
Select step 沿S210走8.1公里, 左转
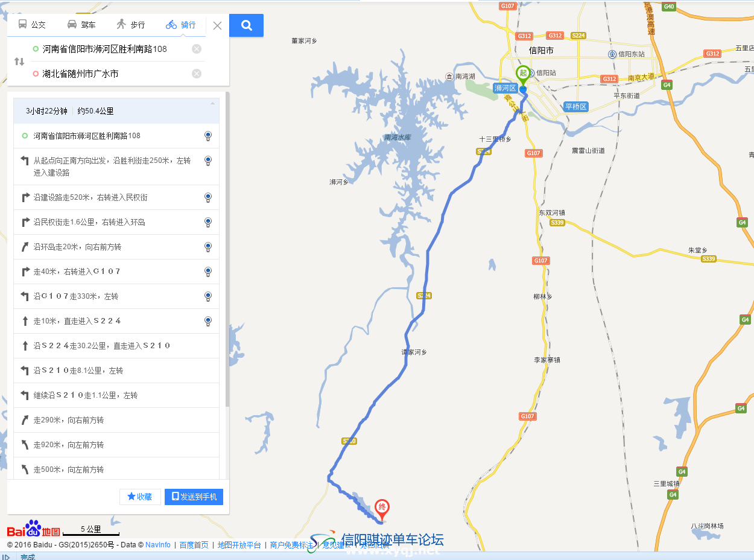point(116,371)
